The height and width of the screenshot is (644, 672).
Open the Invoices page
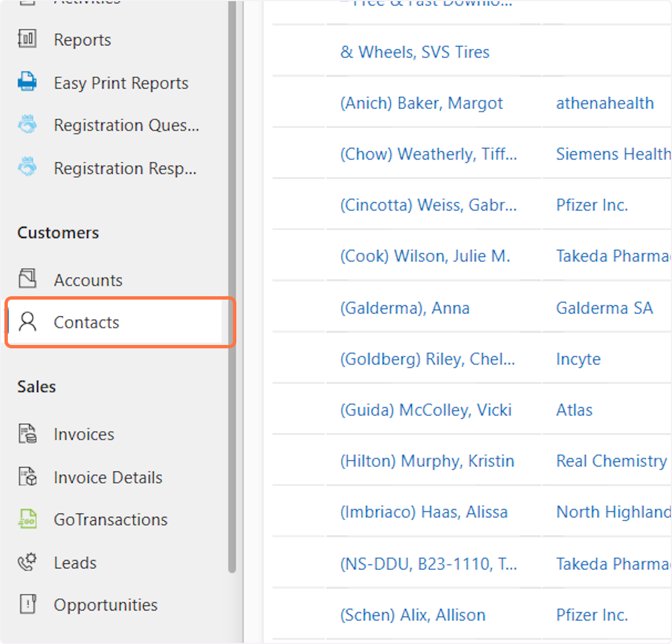point(84,435)
